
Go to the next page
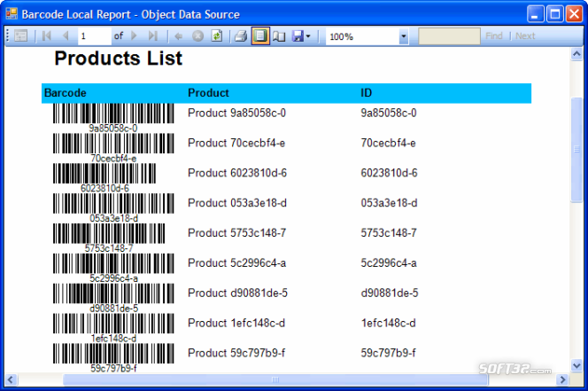(x=134, y=36)
